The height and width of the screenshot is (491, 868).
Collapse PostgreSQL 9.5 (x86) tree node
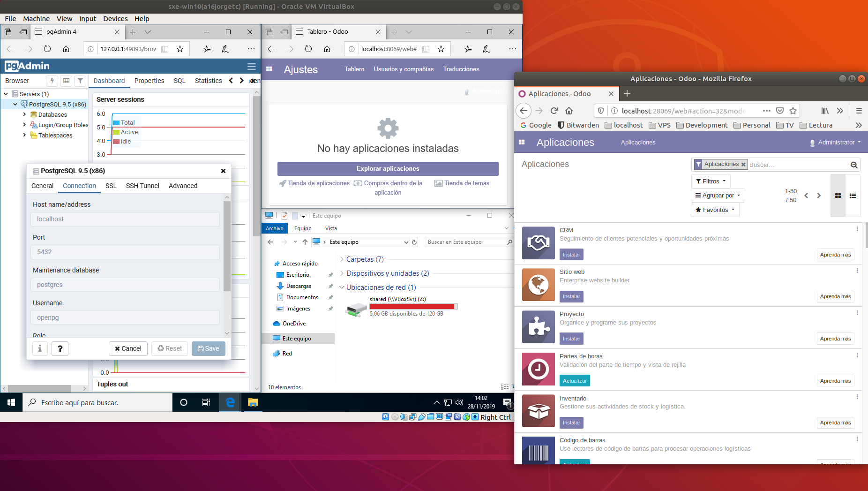tap(15, 104)
